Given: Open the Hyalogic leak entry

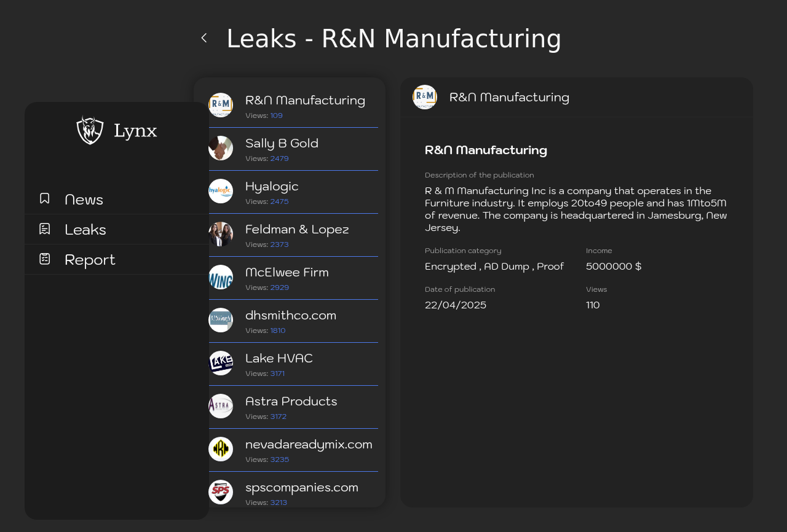Looking at the screenshot, I should [x=293, y=192].
